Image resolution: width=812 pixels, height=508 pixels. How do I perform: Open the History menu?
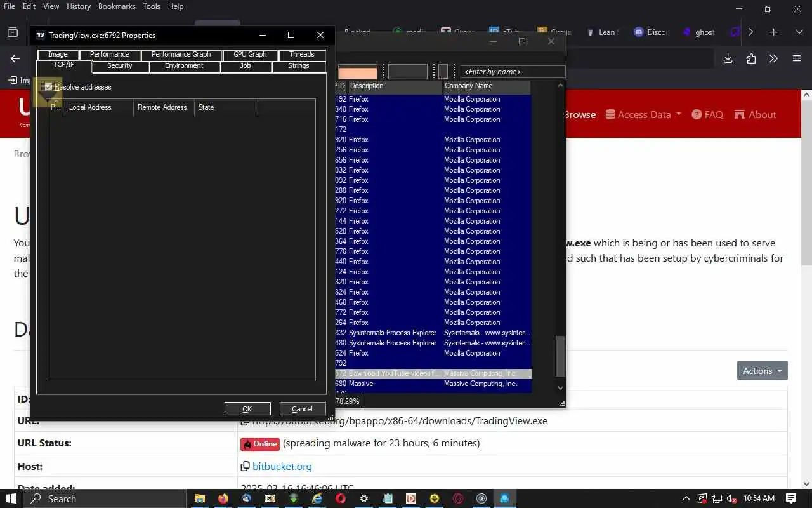point(79,6)
